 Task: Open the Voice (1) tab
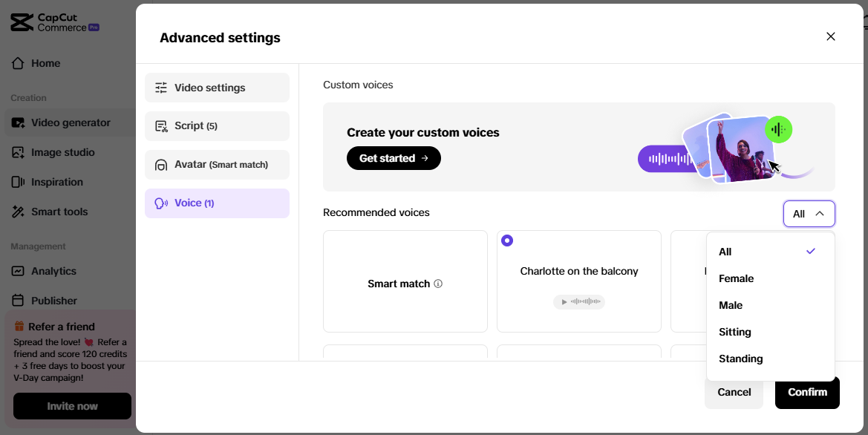tap(217, 203)
